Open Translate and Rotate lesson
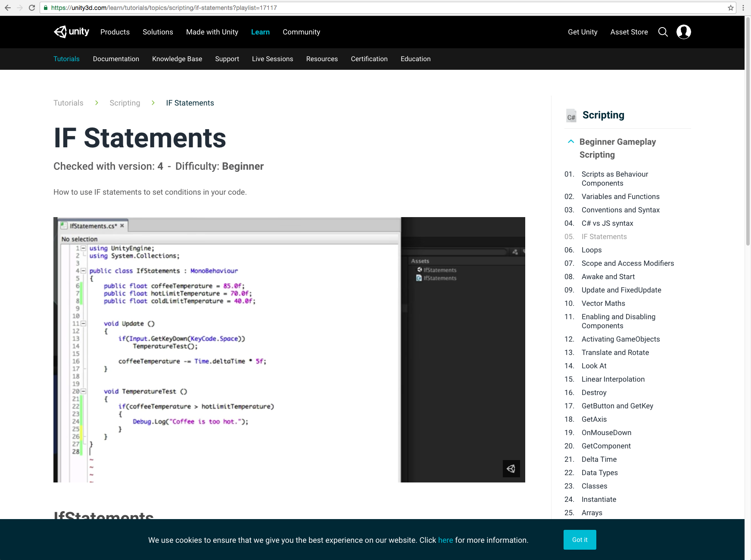751x560 pixels. click(615, 352)
